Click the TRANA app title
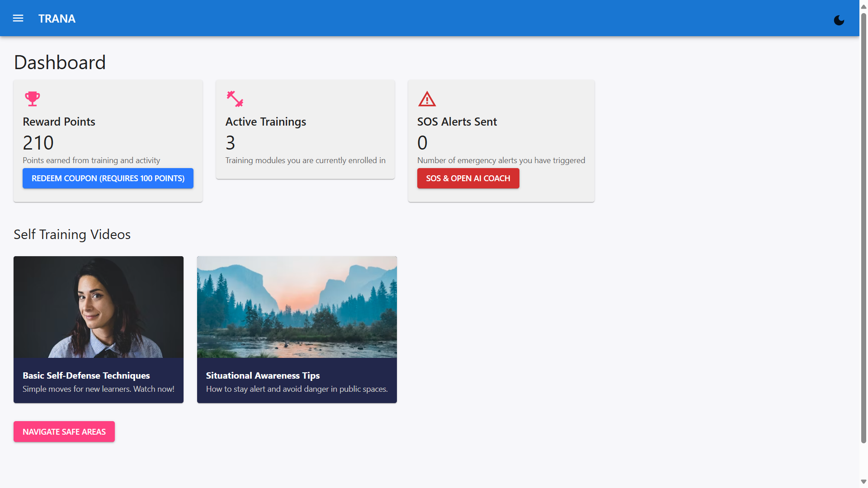This screenshot has width=868, height=488. (57, 19)
